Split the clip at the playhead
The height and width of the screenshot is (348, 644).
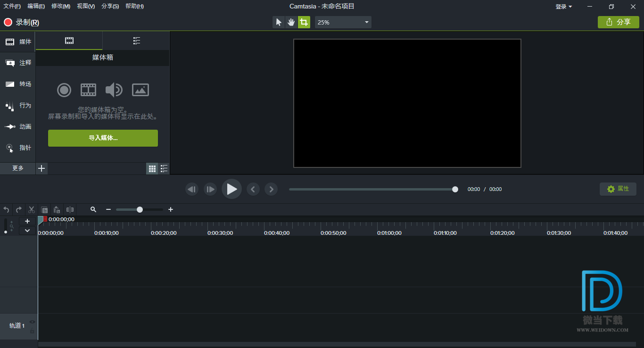point(70,210)
